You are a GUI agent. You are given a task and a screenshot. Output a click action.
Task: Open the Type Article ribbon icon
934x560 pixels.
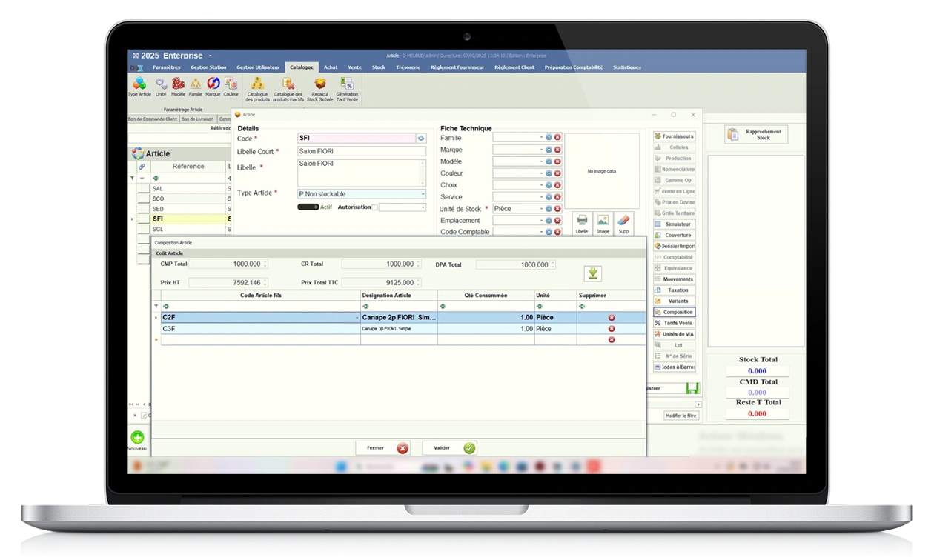tap(139, 87)
